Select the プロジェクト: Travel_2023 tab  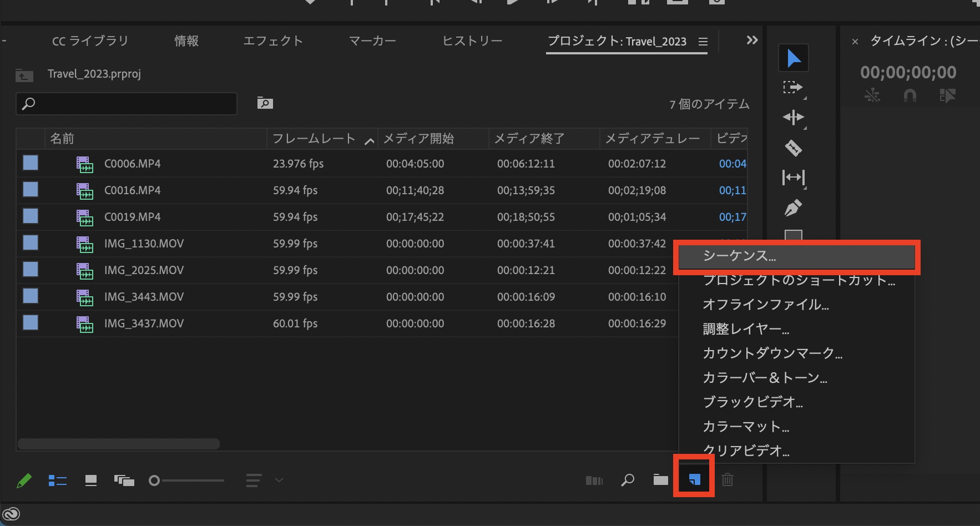point(617,41)
